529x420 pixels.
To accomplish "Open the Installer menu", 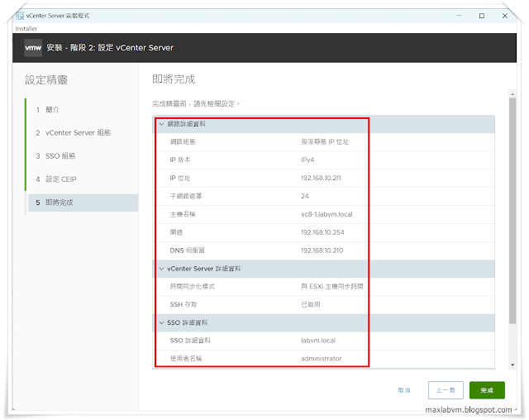I will tap(26, 29).
